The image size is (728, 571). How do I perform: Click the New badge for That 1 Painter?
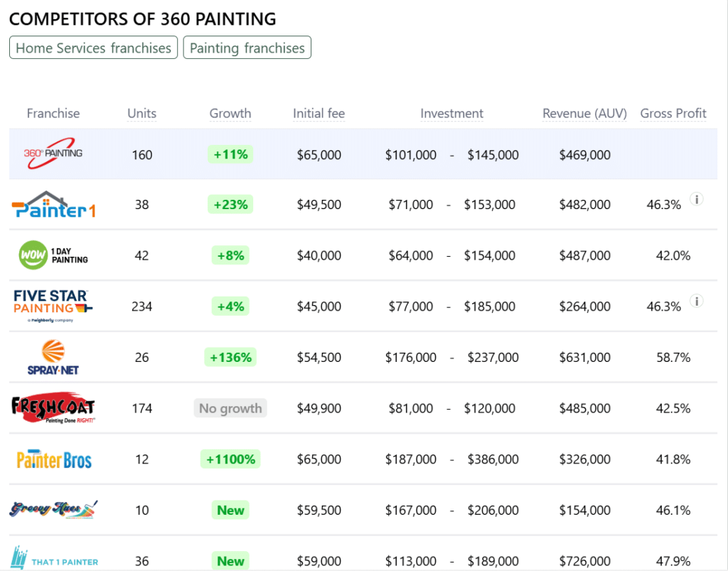point(230,561)
